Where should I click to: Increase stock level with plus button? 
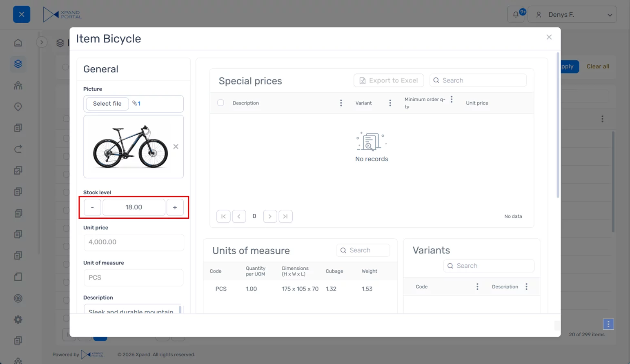pos(175,207)
